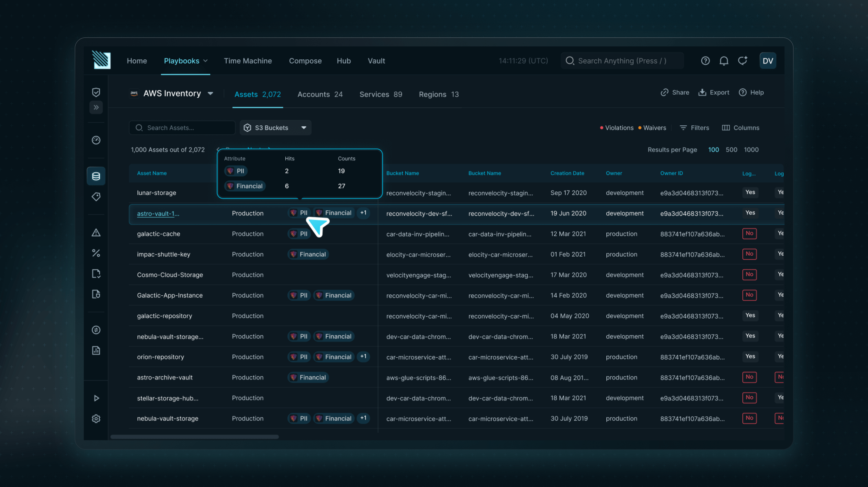This screenshot has width=868, height=487.
Task: Click the Share link icon button
Action: point(675,92)
